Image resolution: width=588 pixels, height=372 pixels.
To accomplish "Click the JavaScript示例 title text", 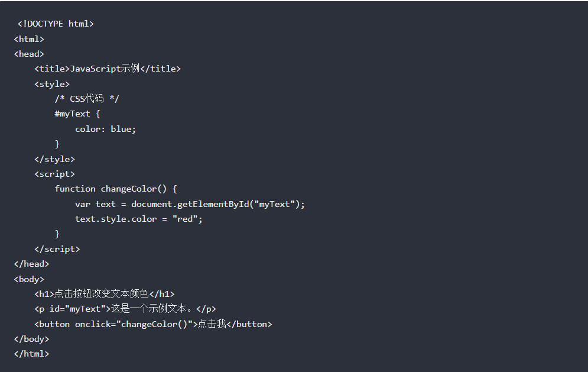I will [x=105, y=69].
